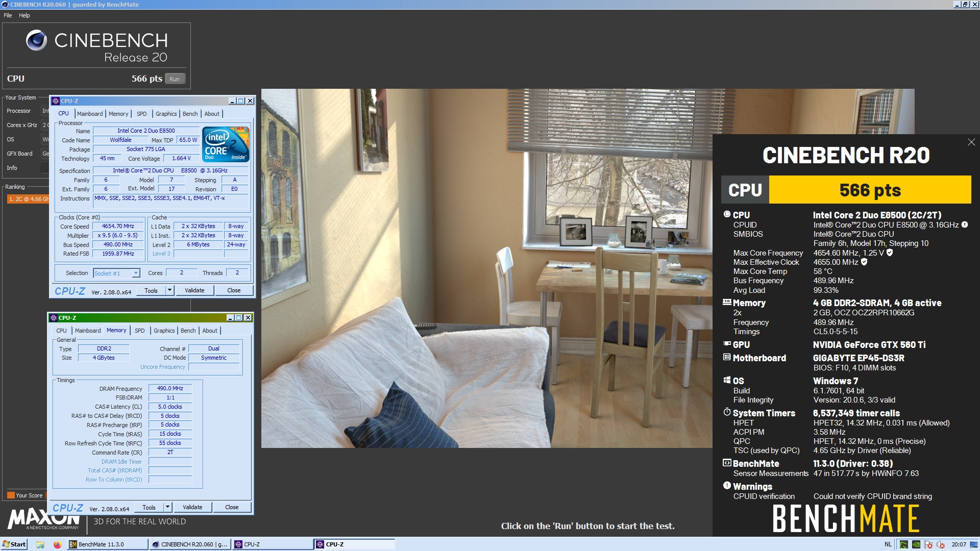Screen dimensions: 980x551
Task: Click the BENCHMATE logo
Action: [846, 519]
